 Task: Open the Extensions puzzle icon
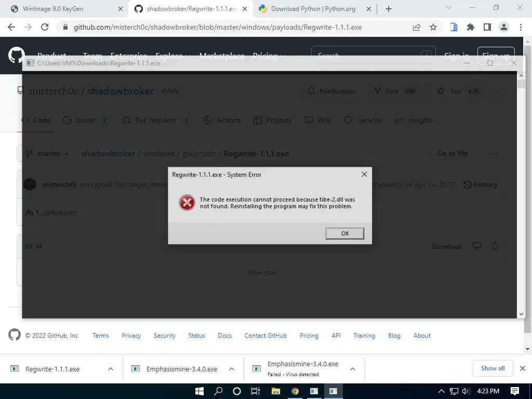470,27
